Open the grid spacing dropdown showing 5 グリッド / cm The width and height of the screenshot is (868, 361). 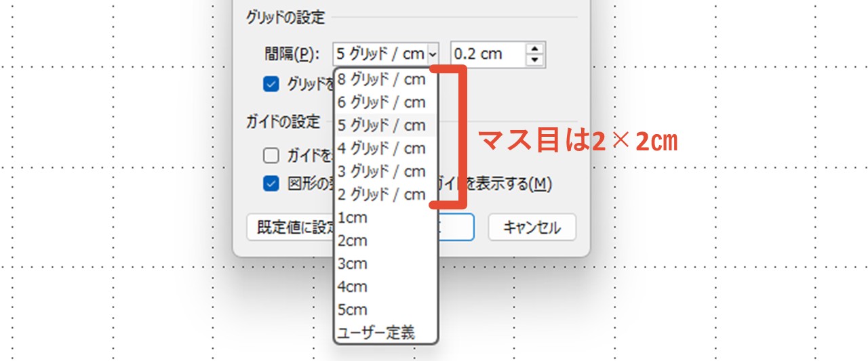(x=387, y=54)
